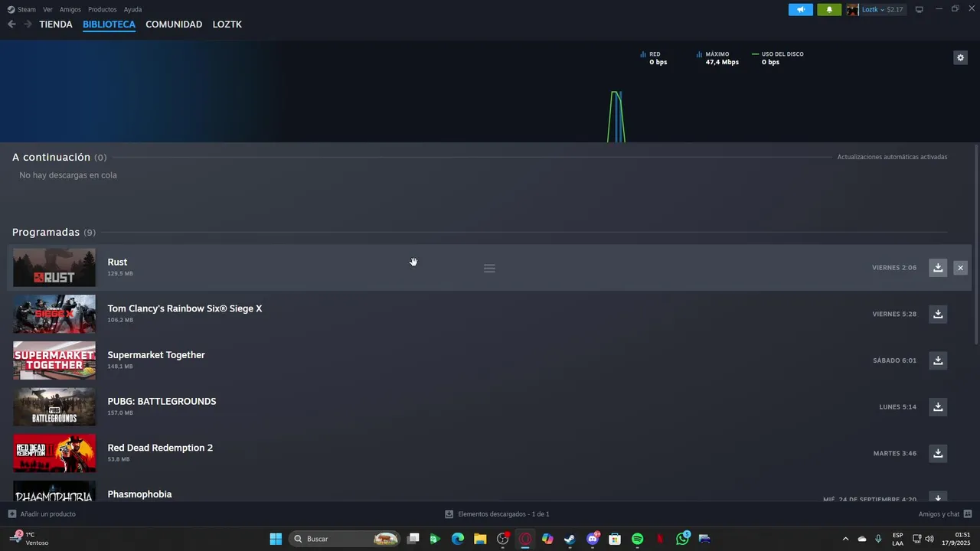
Task: Download Rainbow Six Siege X update now
Action: point(938,314)
